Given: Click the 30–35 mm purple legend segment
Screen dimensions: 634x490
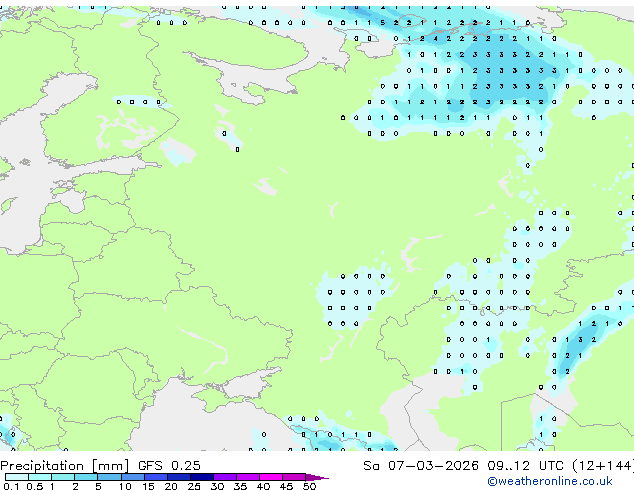Looking at the screenshot, I should 225,477.
